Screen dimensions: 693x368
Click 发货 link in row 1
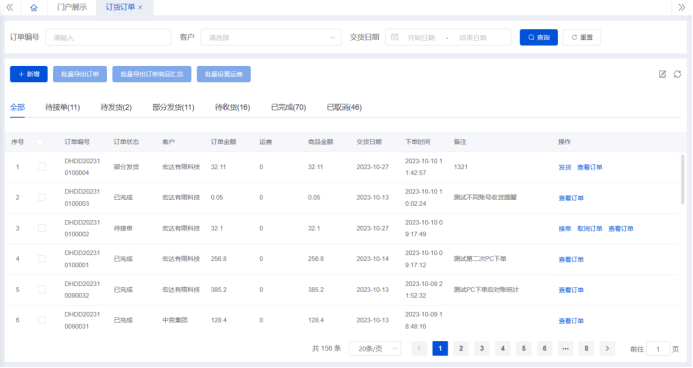click(x=565, y=167)
